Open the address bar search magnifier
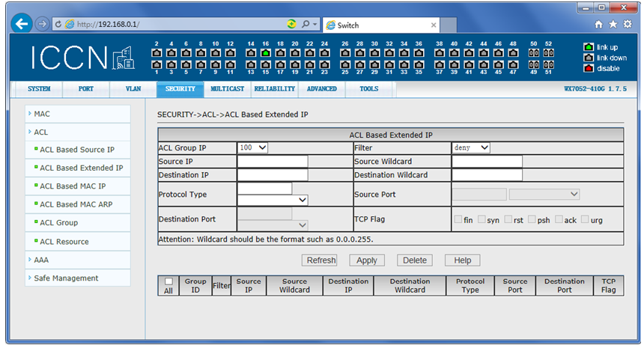Viewport: 644px width, 345px height. [x=306, y=24]
